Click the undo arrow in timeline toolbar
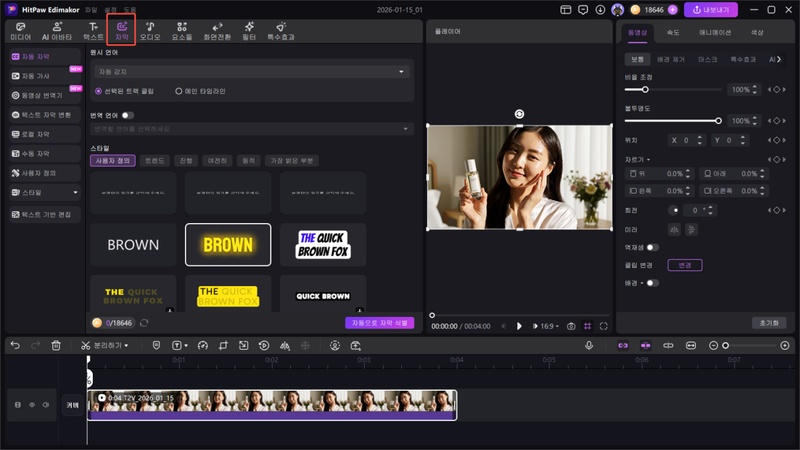The image size is (800, 450). tap(15, 345)
